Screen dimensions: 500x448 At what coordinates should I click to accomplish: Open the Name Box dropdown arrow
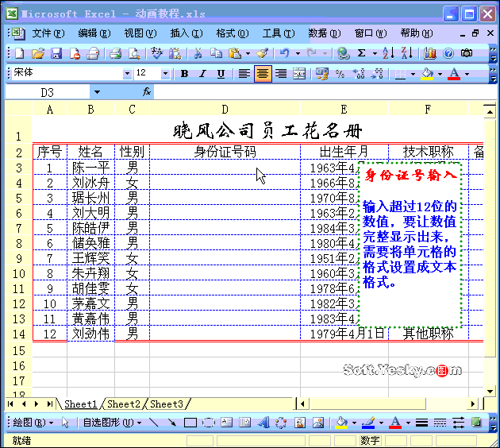tap(97, 92)
